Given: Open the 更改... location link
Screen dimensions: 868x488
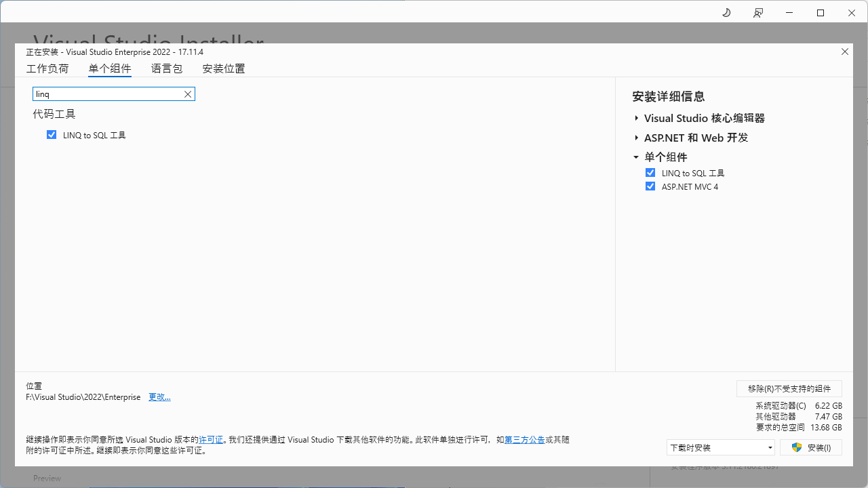Looking at the screenshot, I should pyautogui.click(x=159, y=397).
